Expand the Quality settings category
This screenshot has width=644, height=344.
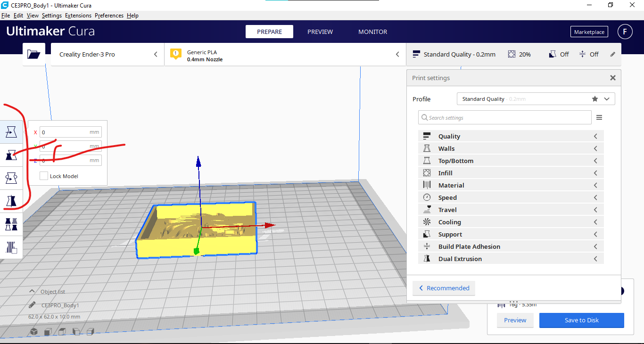(x=511, y=136)
